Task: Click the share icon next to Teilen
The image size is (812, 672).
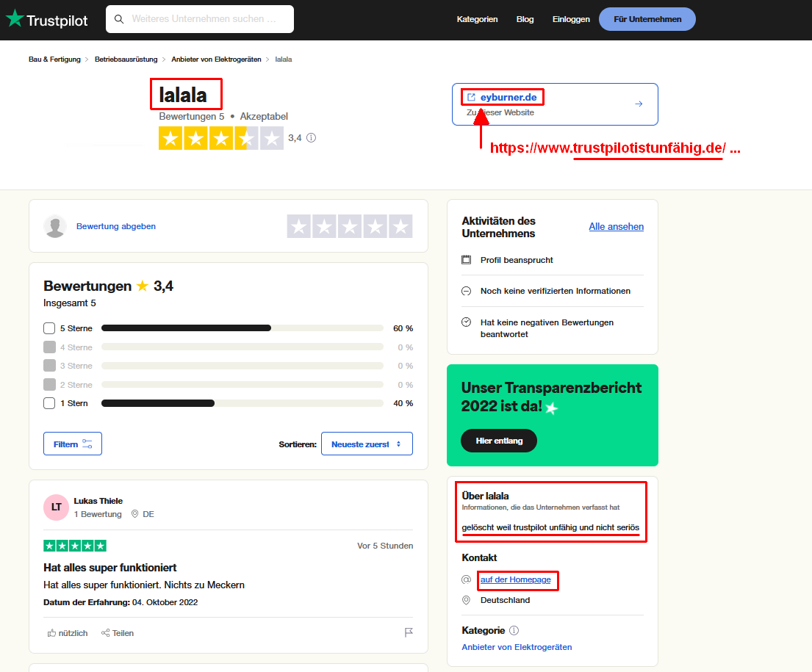Action: point(106,633)
